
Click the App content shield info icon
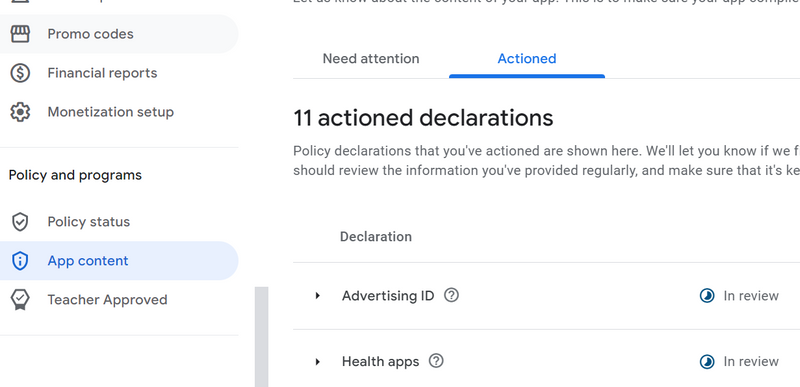tap(20, 261)
